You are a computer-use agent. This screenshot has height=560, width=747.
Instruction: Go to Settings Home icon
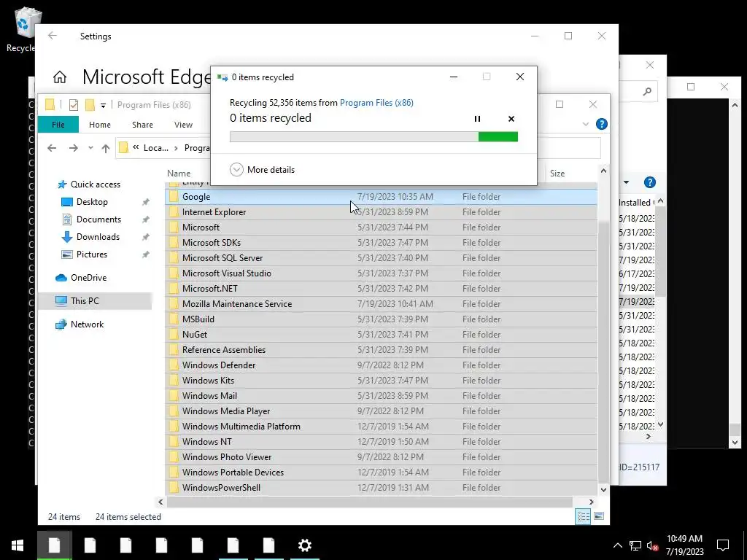(60, 77)
